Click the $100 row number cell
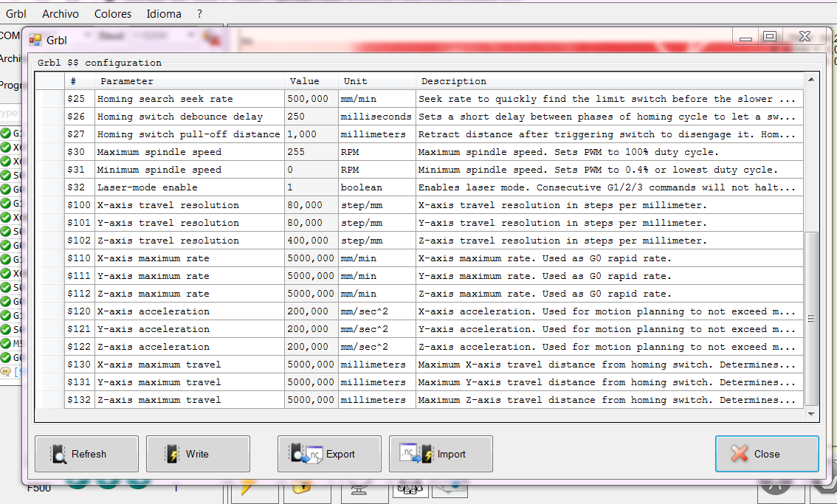This screenshot has width=837, height=504. point(80,205)
